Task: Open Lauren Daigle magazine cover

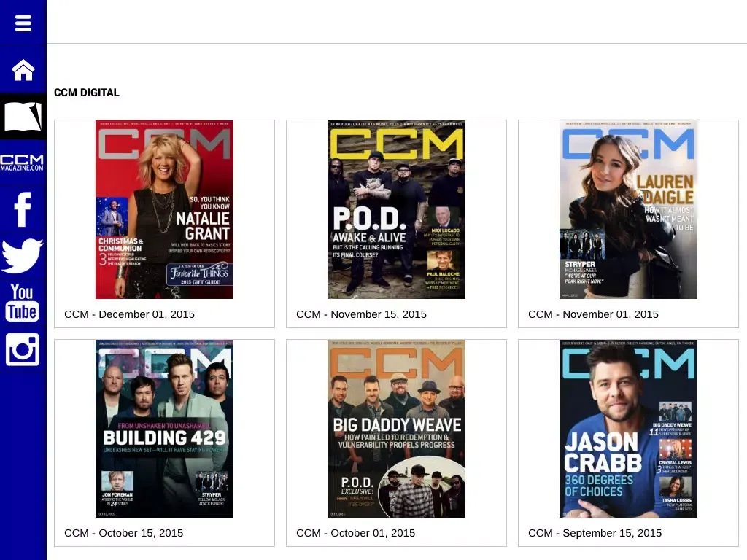Action: pyautogui.click(x=628, y=209)
